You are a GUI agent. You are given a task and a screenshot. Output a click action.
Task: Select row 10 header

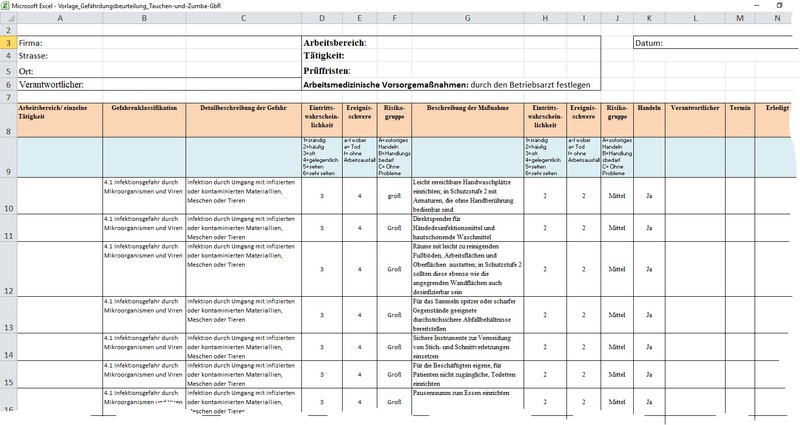[x=7, y=207]
